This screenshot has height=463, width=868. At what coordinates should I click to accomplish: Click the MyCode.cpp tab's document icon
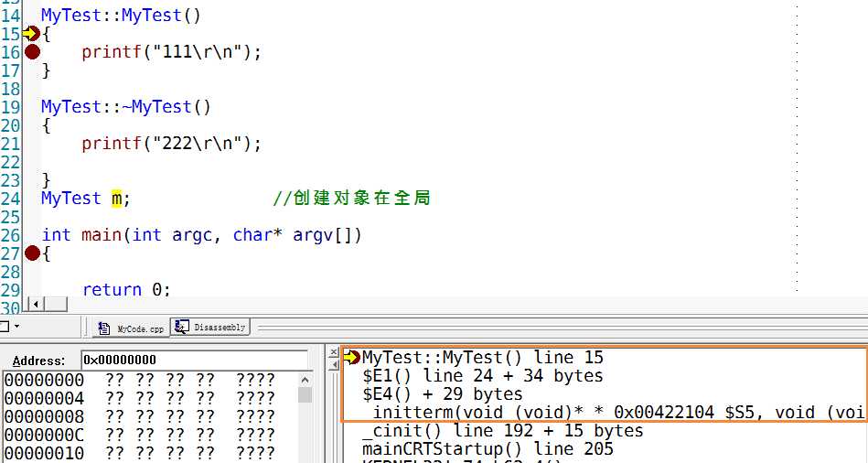tap(104, 328)
